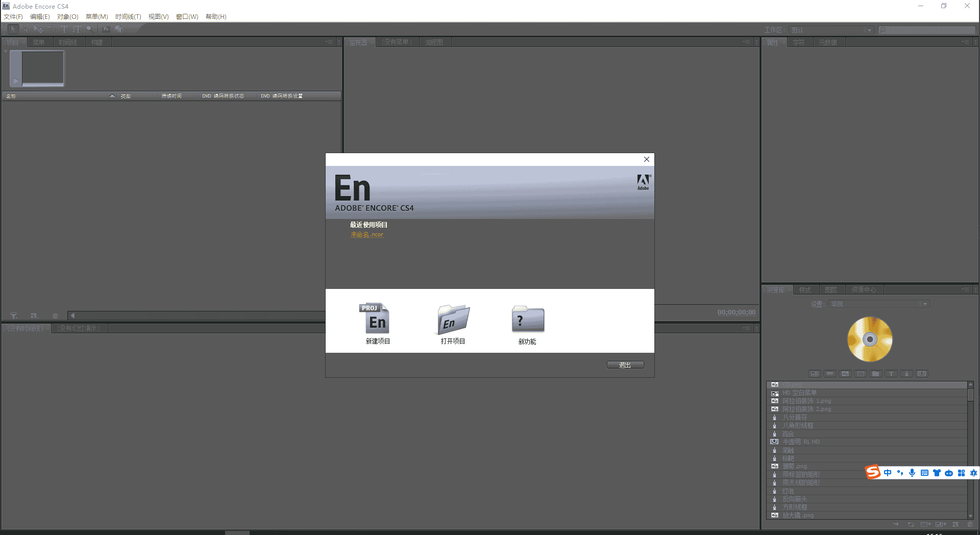
Task: Switch to the 时间线 tab in the project panel
Action: 68,42
